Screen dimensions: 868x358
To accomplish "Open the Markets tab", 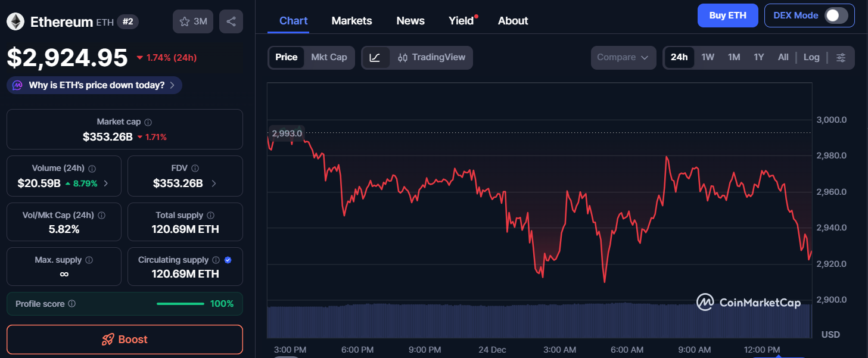I will click(351, 21).
